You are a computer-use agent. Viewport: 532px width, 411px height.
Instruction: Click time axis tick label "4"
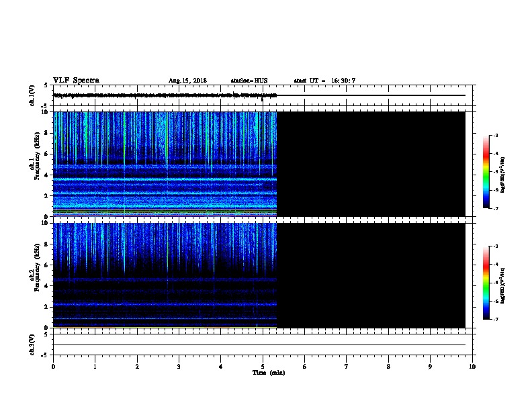(221, 366)
